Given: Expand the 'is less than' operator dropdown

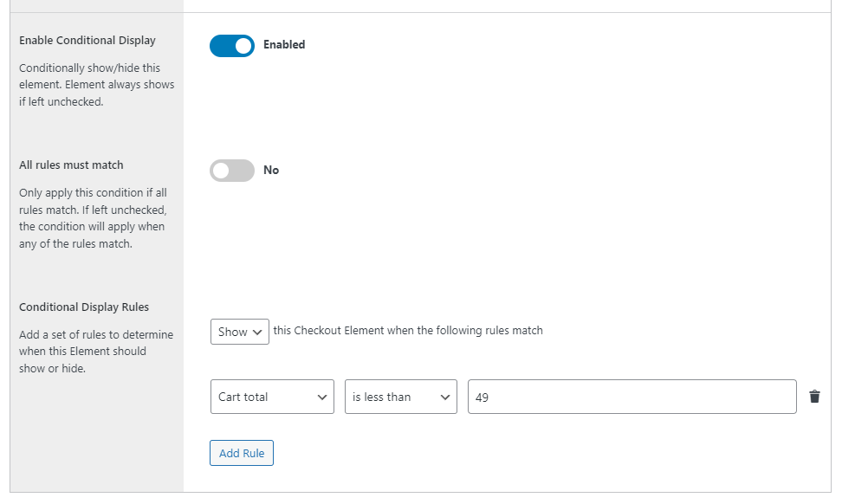Looking at the screenshot, I should coord(400,396).
